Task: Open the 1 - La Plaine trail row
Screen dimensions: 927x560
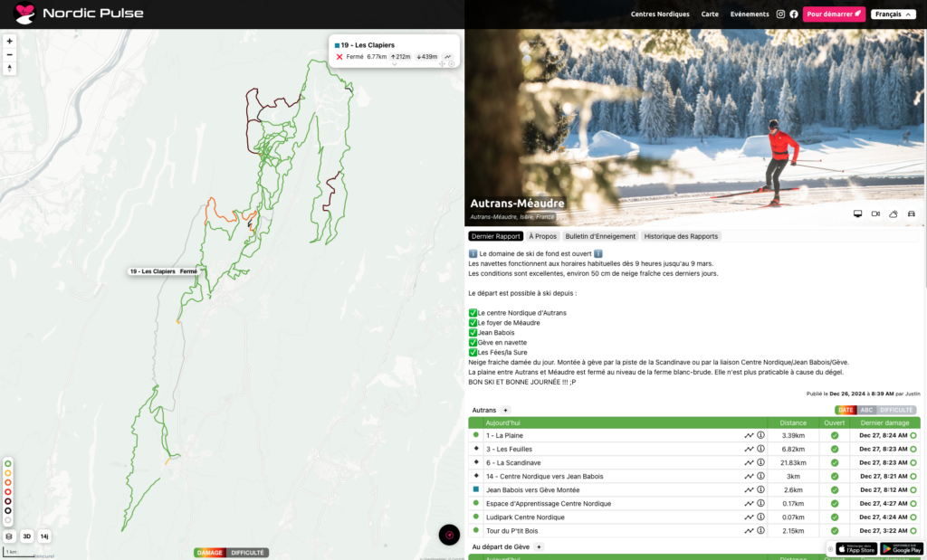Action: [x=694, y=435]
